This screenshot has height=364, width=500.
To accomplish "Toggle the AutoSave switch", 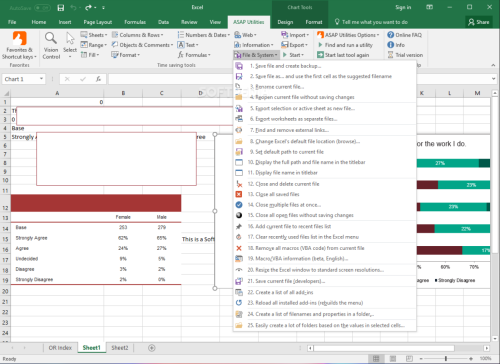I will click(42, 8).
